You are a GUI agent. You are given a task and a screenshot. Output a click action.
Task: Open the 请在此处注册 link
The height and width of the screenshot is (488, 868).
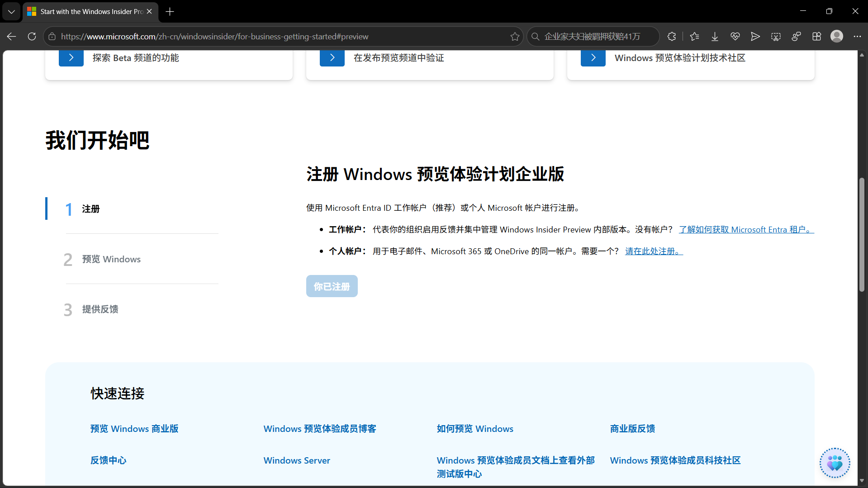coord(654,251)
